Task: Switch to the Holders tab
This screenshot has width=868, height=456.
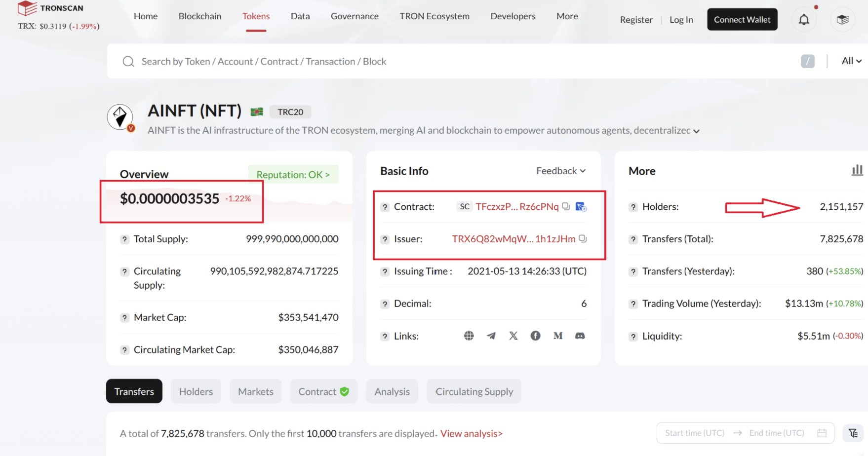Action: coord(196,391)
